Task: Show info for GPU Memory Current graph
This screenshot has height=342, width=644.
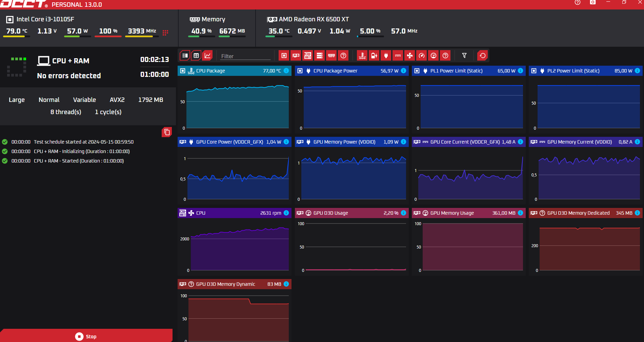Action: pos(637,142)
